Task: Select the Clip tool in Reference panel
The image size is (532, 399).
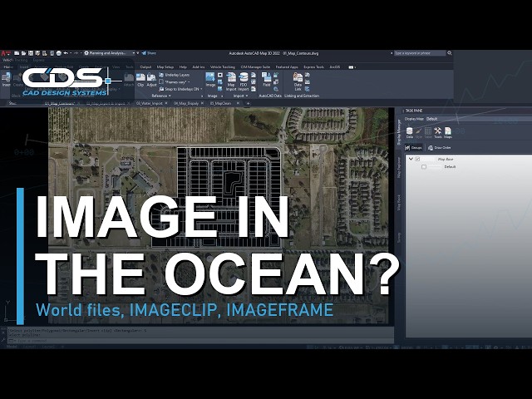Action: (140, 80)
